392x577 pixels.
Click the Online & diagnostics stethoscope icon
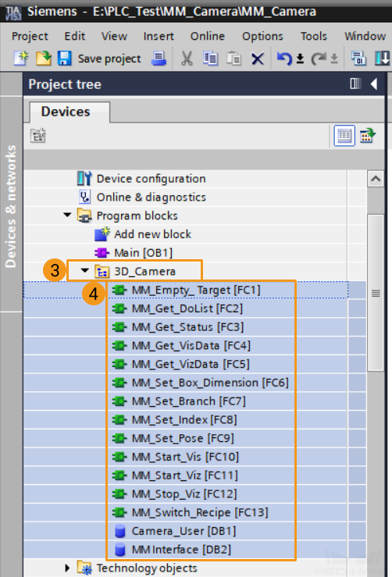(x=84, y=198)
